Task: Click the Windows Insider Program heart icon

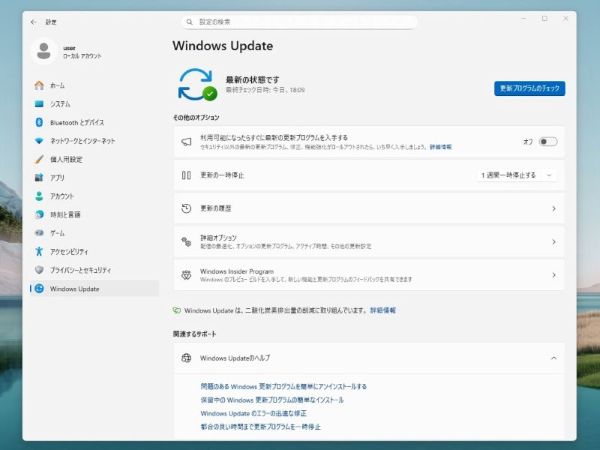Action: point(186,275)
